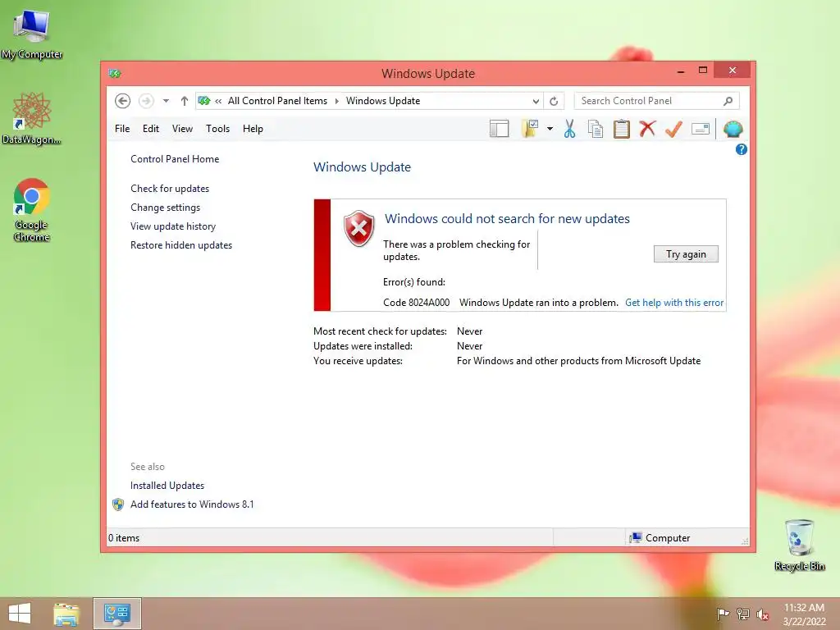Refresh the Windows Update page
Viewport: 840px width, 630px height.
point(554,101)
